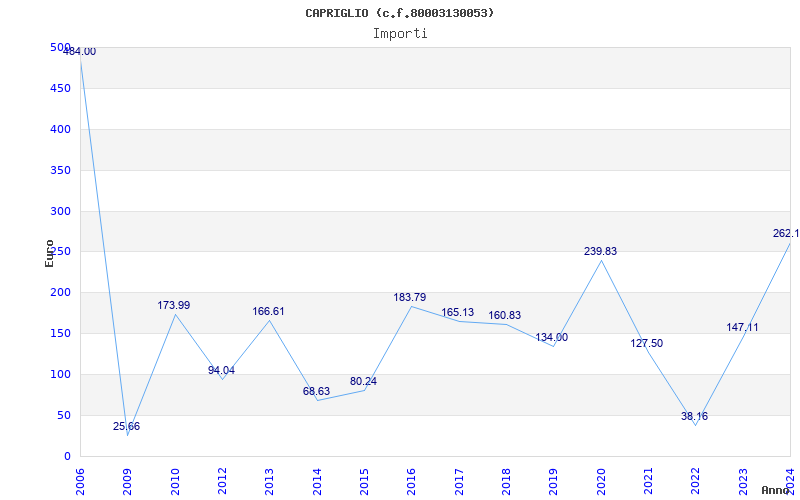Click the 160.83 value label
800x500 pixels.
point(505,315)
